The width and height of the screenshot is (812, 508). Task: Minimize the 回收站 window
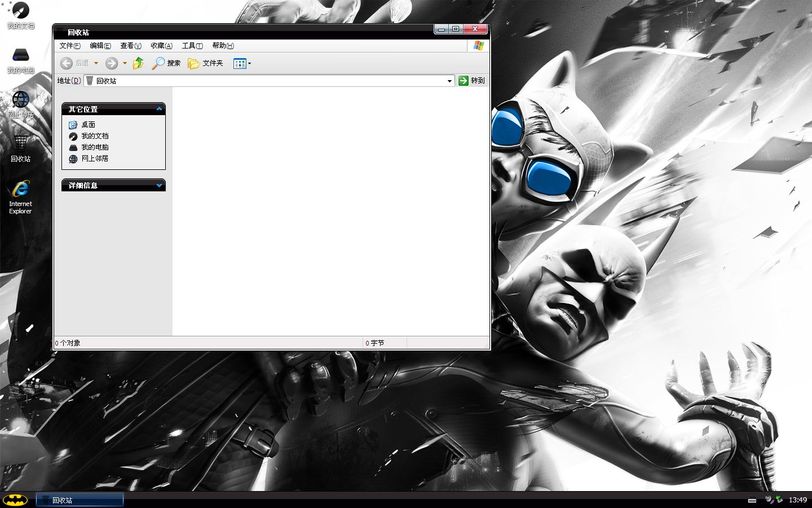[442, 29]
